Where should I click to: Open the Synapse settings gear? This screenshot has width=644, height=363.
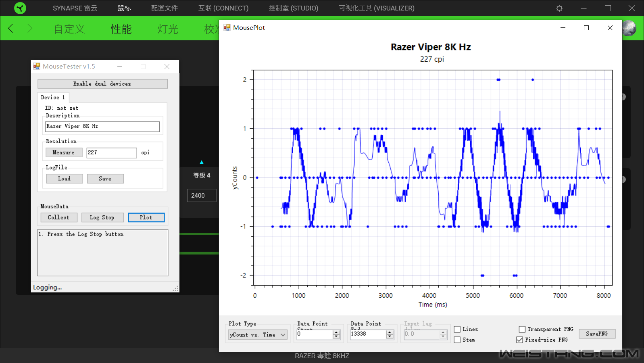coord(559,8)
